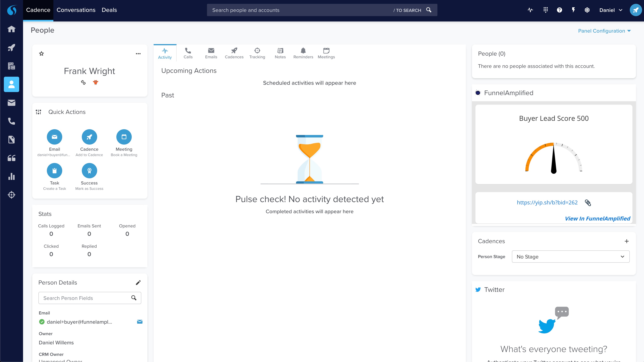This screenshot has height=362, width=644.
Task: Click the Search Person Fields input
Action: point(85,298)
